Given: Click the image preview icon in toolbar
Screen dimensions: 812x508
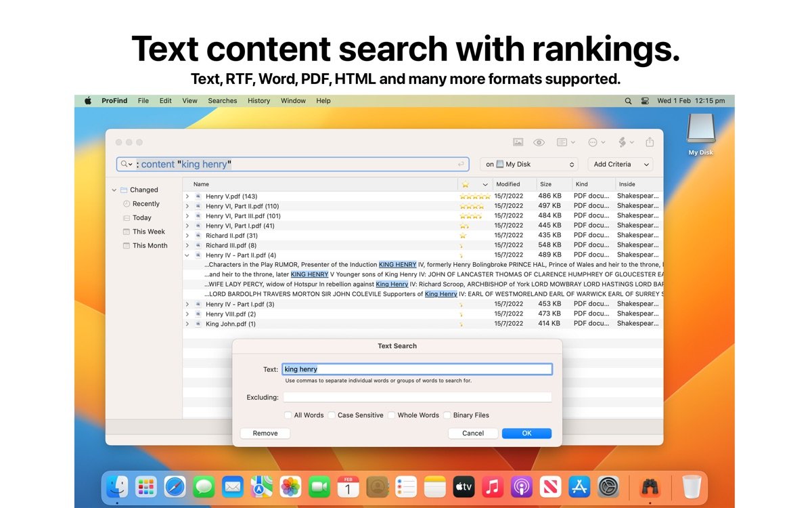Looking at the screenshot, I should pyautogui.click(x=518, y=142).
